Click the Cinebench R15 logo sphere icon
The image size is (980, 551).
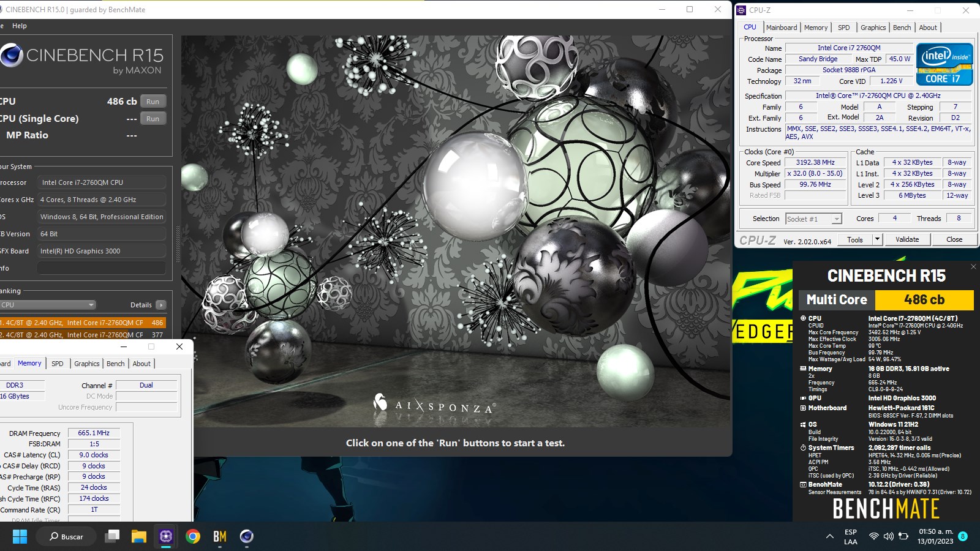click(x=11, y=55)
